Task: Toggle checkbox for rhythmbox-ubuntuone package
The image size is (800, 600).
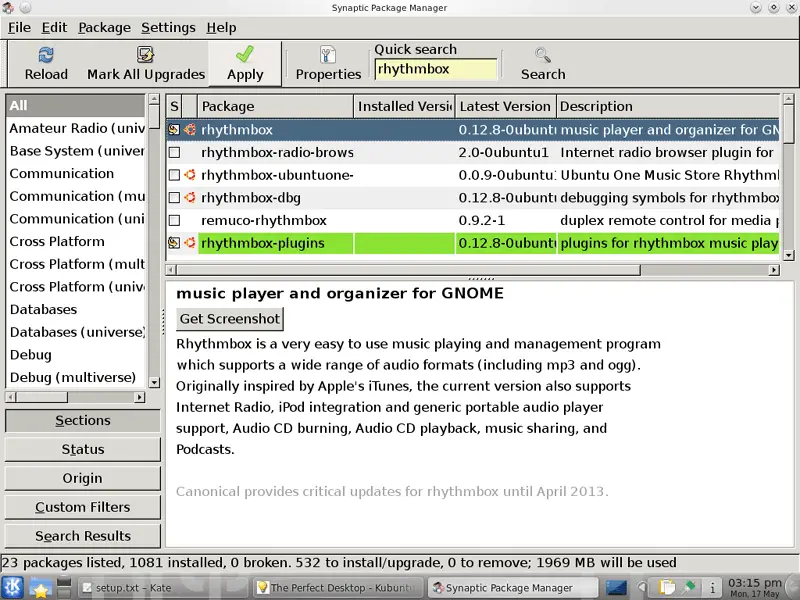Action: coord(174,175)
